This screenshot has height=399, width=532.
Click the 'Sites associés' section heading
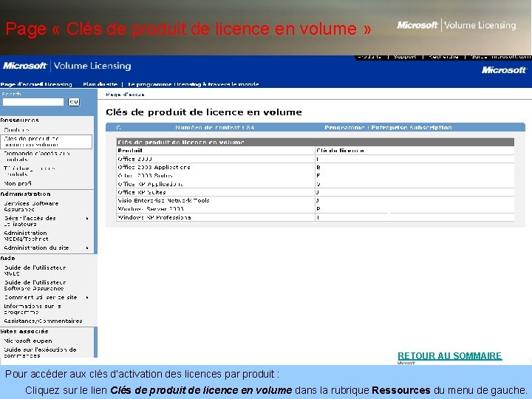click(24, 332)
